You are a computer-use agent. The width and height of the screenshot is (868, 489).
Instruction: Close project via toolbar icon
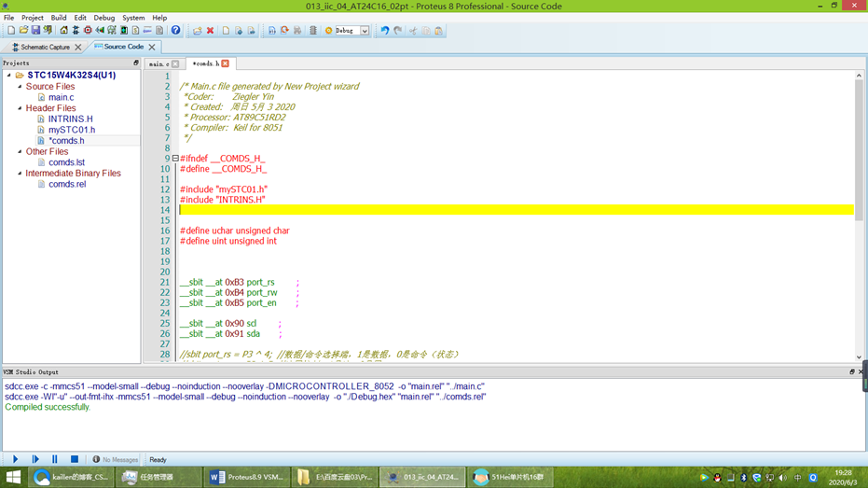pyautogui.click(x=48, y=31)
